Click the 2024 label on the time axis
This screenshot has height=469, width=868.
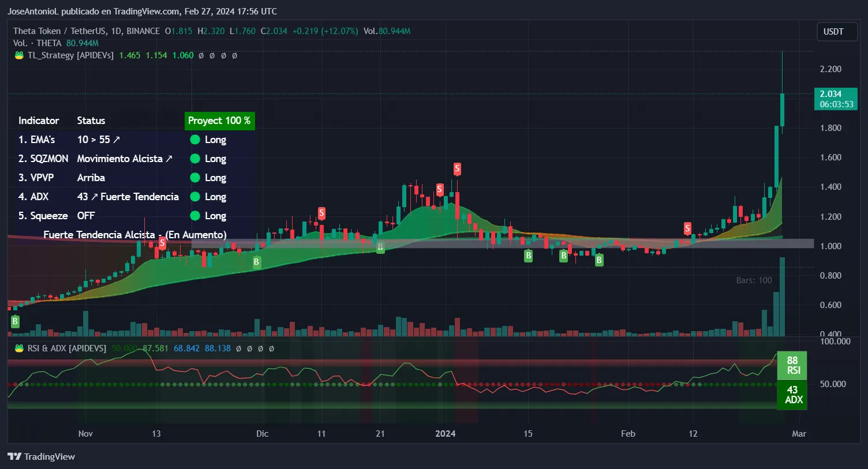[x=445, y=434]
